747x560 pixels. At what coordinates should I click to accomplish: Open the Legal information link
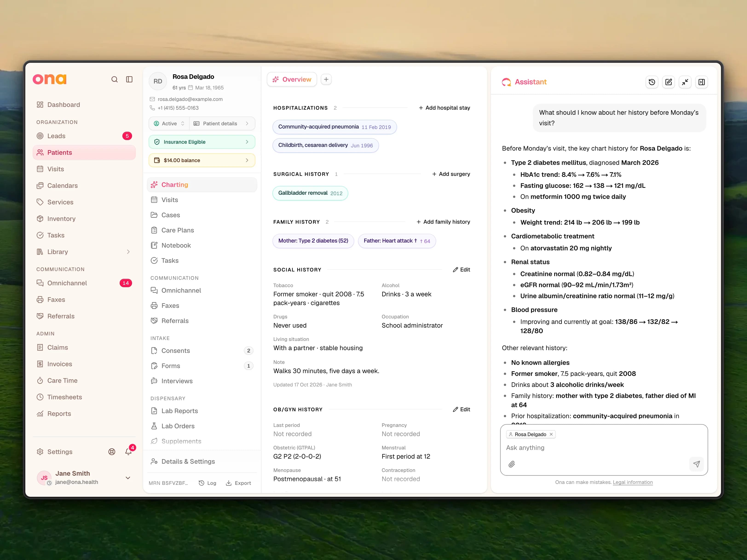coord(632,482)
